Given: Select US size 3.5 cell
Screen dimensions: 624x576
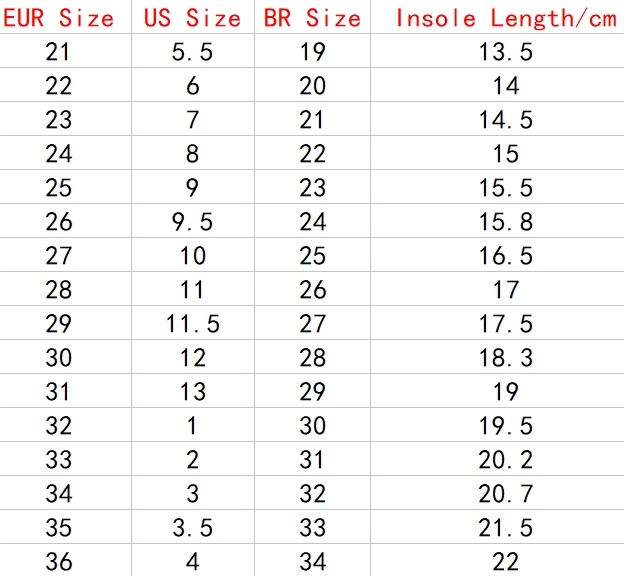Looking at the screenshot, I should pyautogui.click(x=192, y=528).
